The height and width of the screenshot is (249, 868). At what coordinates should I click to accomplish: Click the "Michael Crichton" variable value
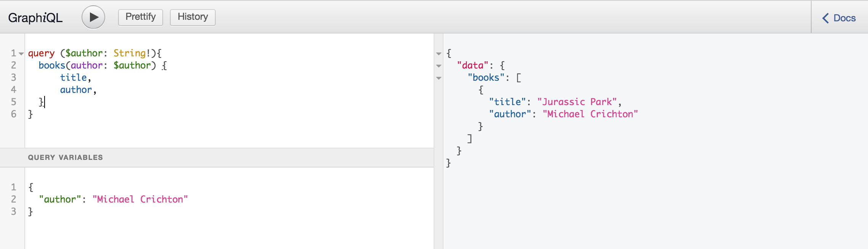140,200
